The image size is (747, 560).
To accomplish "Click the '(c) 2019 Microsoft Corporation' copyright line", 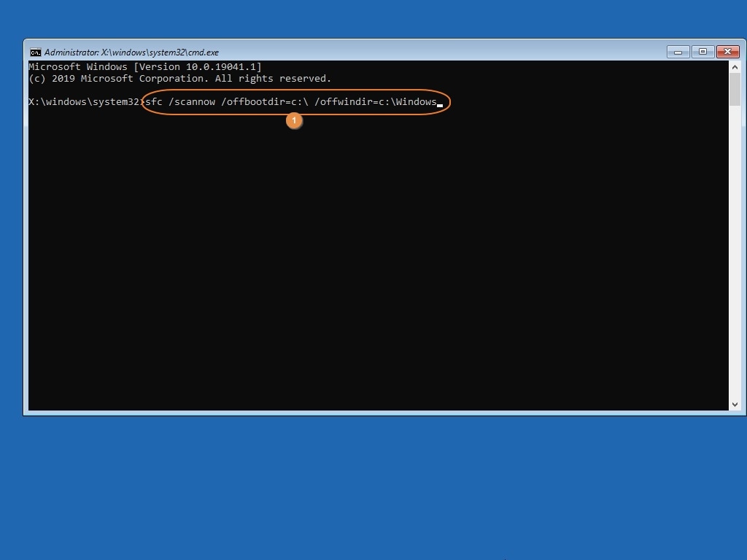I will [179, 79].
